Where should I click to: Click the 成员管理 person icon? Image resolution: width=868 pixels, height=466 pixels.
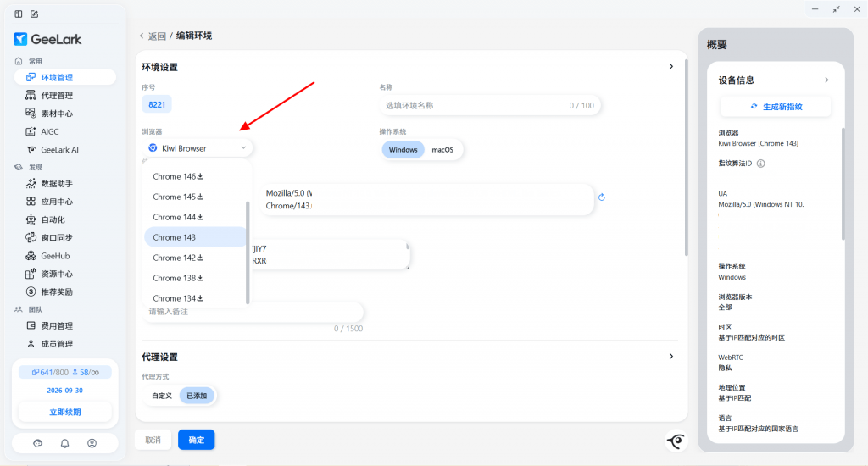31,344
